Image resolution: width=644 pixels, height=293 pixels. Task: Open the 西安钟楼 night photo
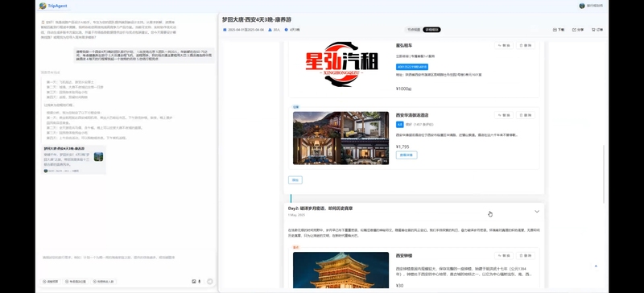pyautogui.click(x=341, y=270)
